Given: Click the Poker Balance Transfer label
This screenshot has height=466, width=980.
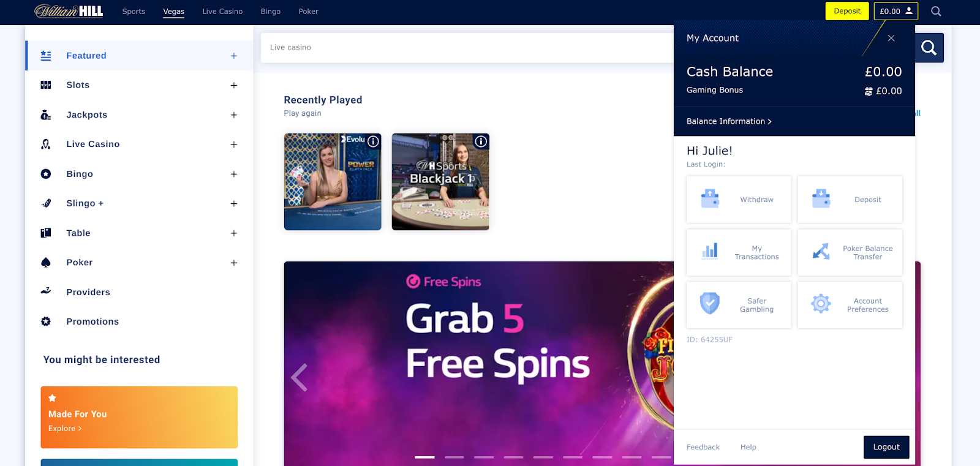Looking at the screenshot, I should point(867,252).
